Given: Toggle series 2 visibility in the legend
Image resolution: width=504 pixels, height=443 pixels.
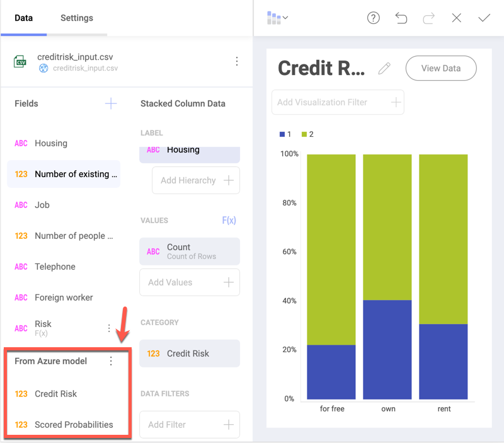Looking at the screenshot, I should [x=307, y=134].
